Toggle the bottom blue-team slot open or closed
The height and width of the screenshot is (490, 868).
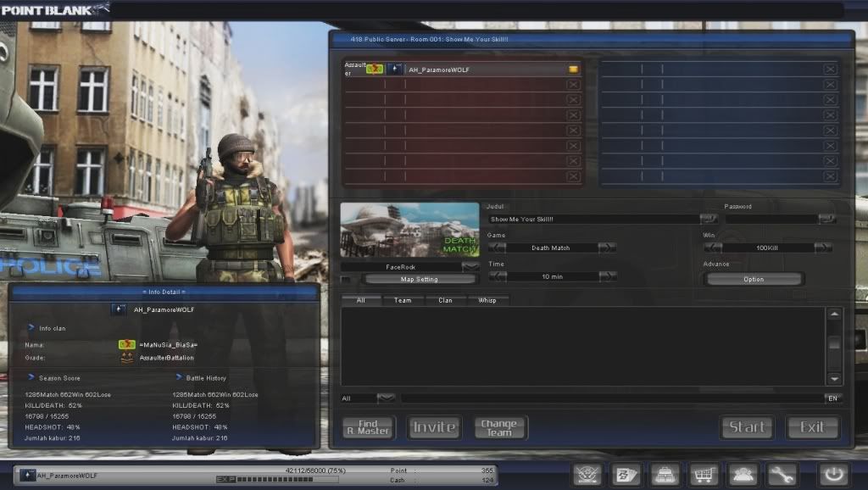point(829,176)
